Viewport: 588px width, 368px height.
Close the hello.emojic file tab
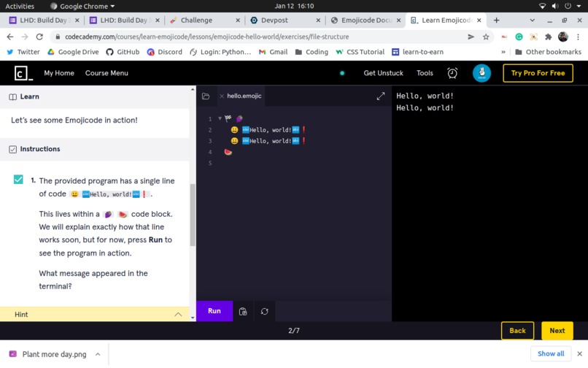coord(222,96)
